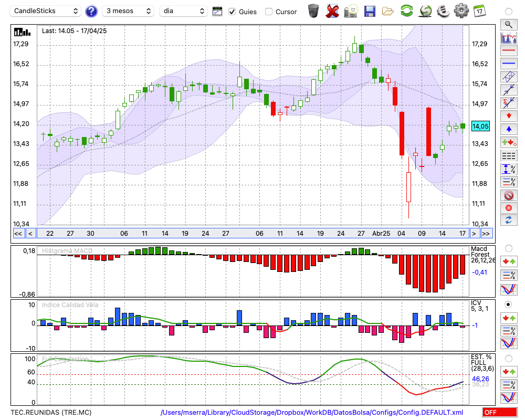Click the 46,26 stochastic value
The image size is (525, 420).
pyautogui.click(x=480, y=379)
